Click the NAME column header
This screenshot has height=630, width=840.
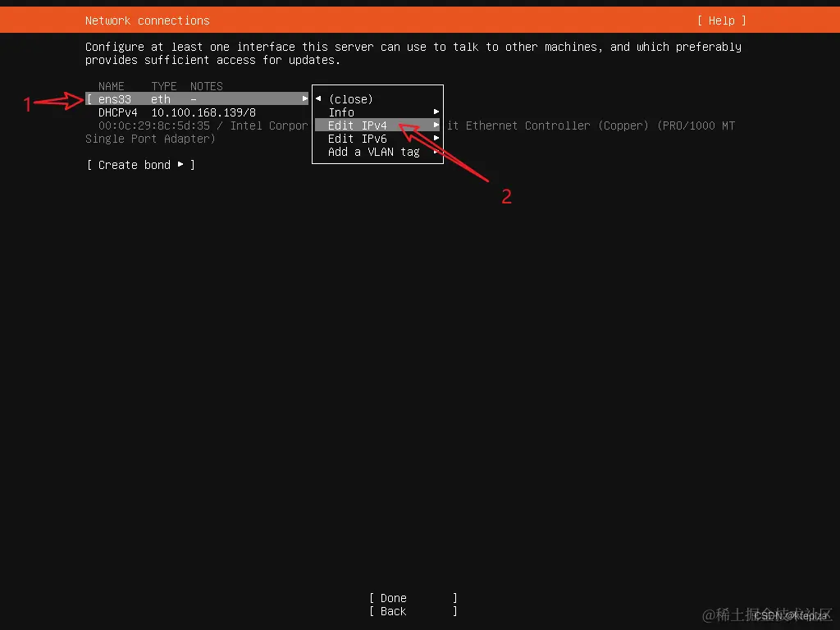tap(111, 86)
